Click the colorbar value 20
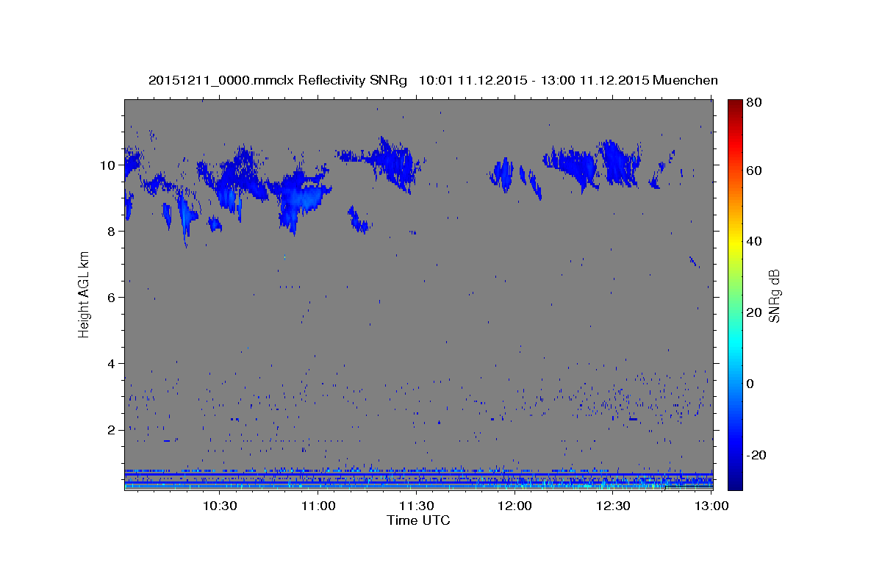 [753, 312]
